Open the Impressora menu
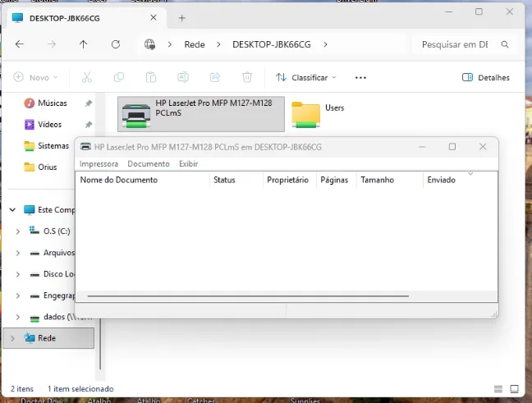 99,164
